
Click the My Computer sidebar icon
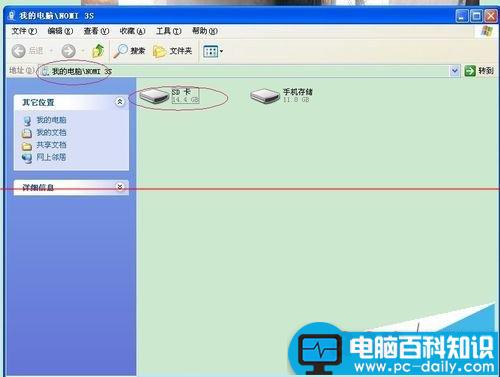point(27,121)
